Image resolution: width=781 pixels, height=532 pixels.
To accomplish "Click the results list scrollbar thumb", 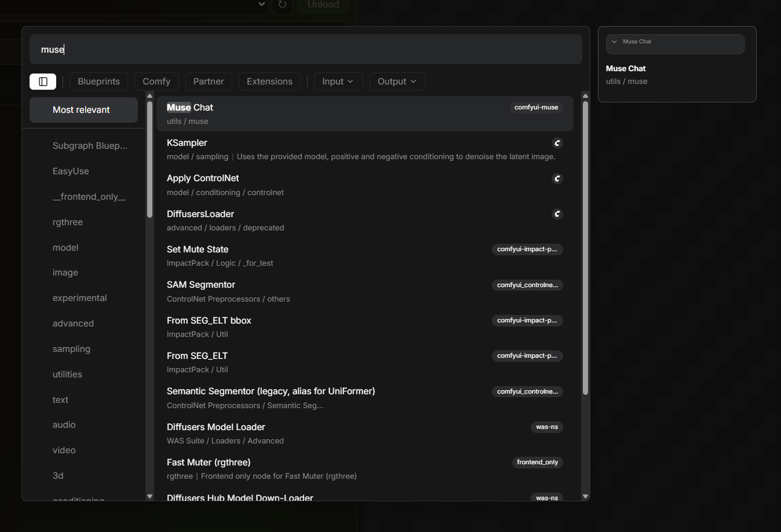I will click(x=585, y=248).
